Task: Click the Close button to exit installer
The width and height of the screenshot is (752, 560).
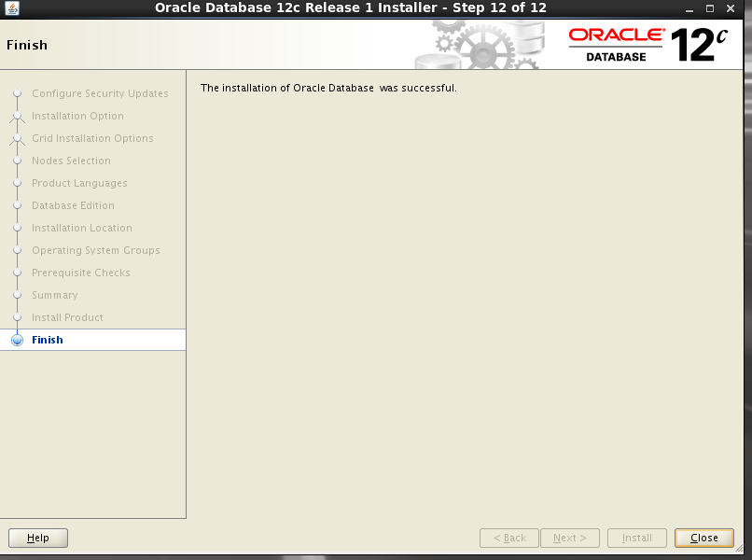Action: pos(703,538)
